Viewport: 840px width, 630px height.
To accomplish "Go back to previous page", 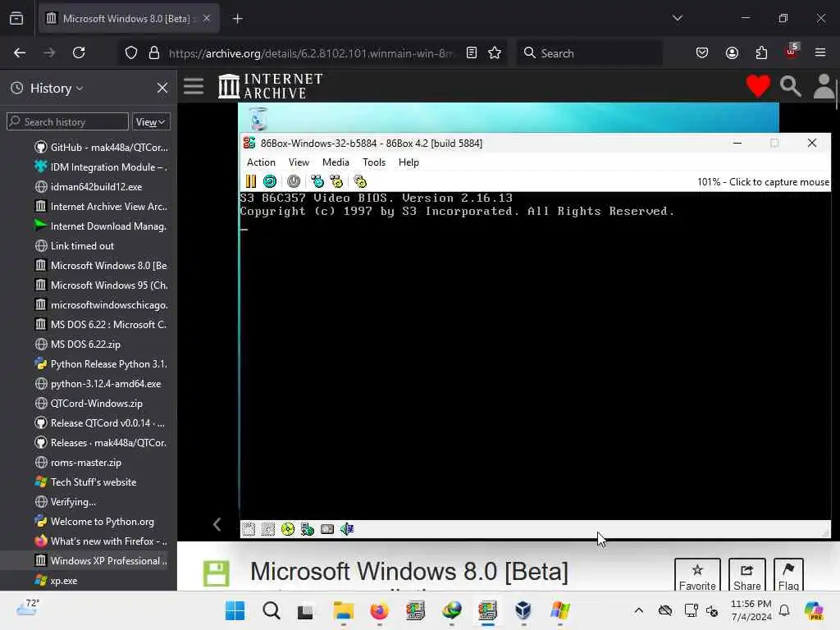I will [x=20, y=52].
